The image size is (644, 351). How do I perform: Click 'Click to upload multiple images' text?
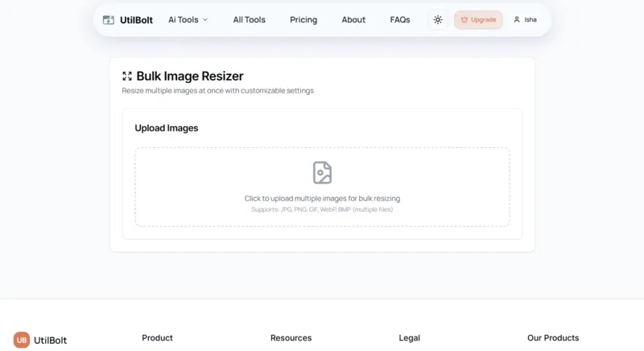(x=323, y=198)
